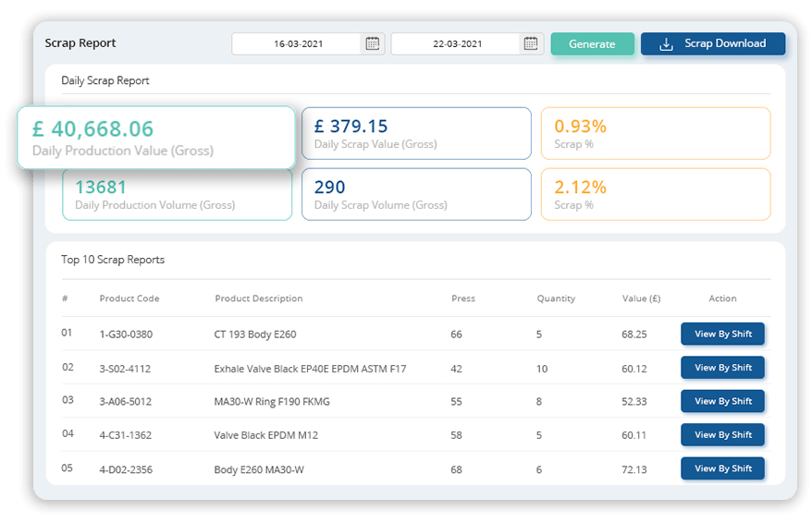Open the end date calendar icon
812x523 pixels.
pos(531,43)
